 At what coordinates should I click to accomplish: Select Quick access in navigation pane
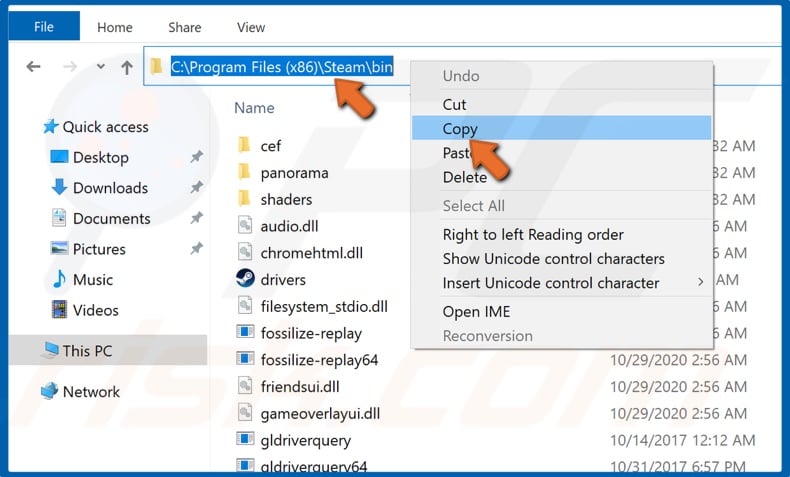pyautogui.click(x=105, y=127)
